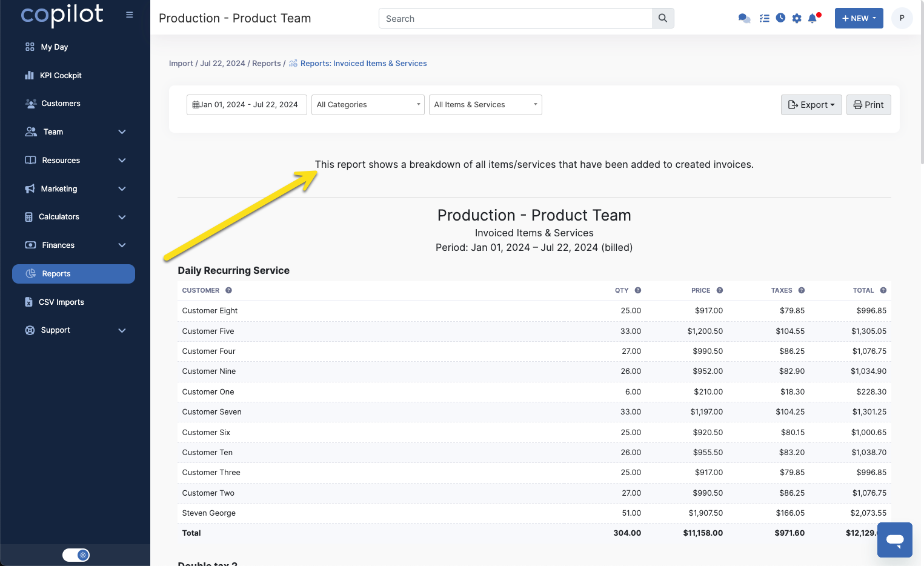924x566 pixels.
Task: Click the Customer One row name
Action: [208, 392]
